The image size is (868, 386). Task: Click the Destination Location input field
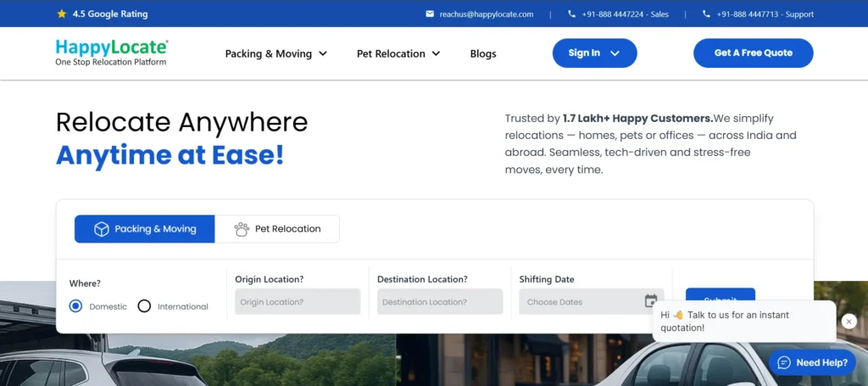[440, 302]
